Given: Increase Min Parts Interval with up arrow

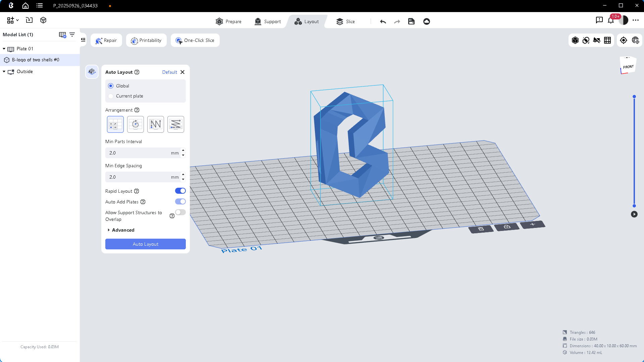Looking at the screenshot, I should point(183,150).
